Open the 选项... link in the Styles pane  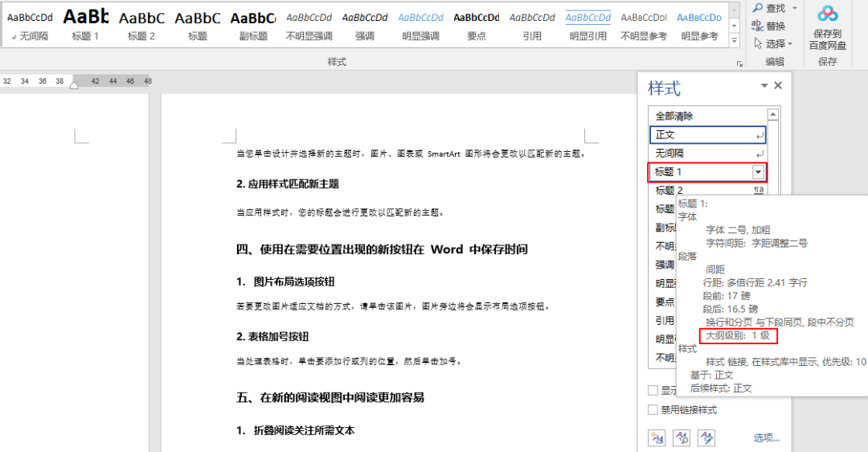(x=766, y=438)
